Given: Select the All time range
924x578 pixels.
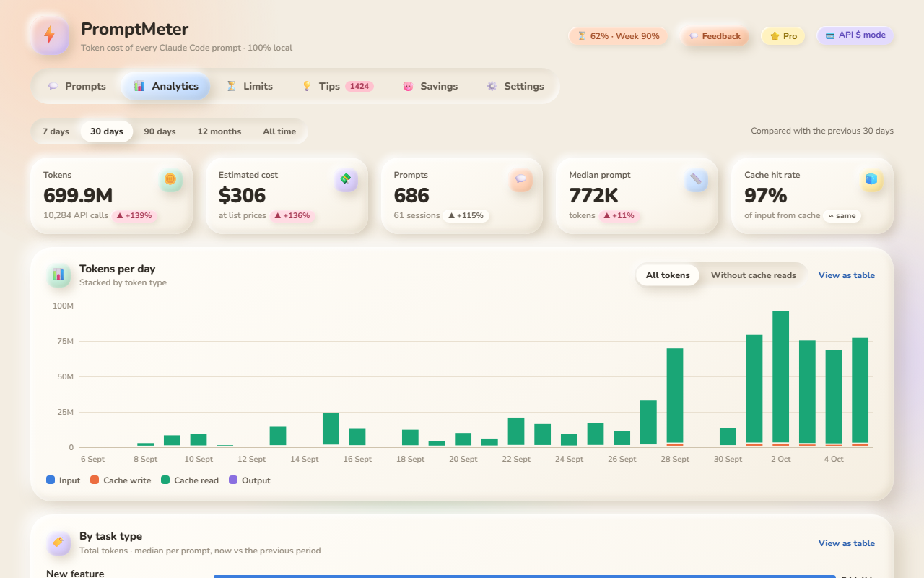Looking at the screenshot, I should (x=279, y=131).
